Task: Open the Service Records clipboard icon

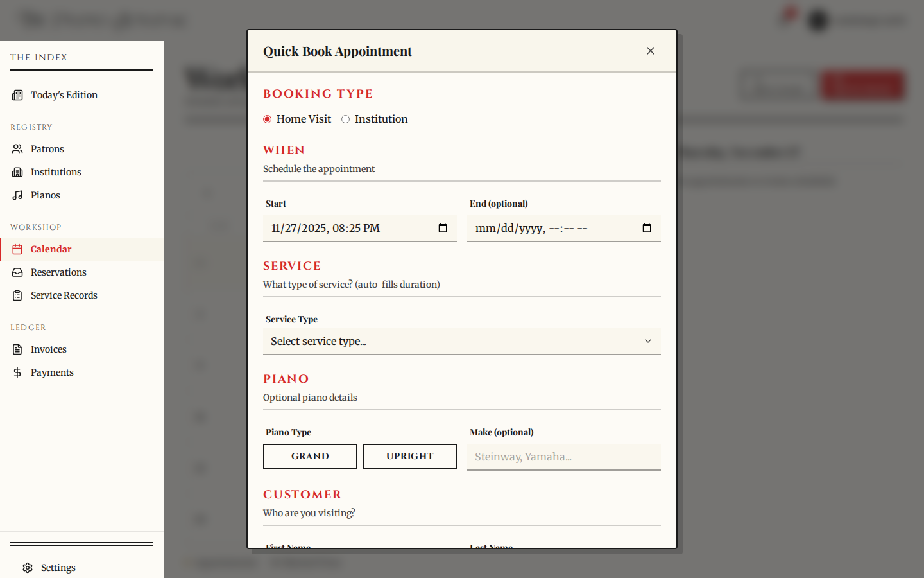Action: (17, 295)
